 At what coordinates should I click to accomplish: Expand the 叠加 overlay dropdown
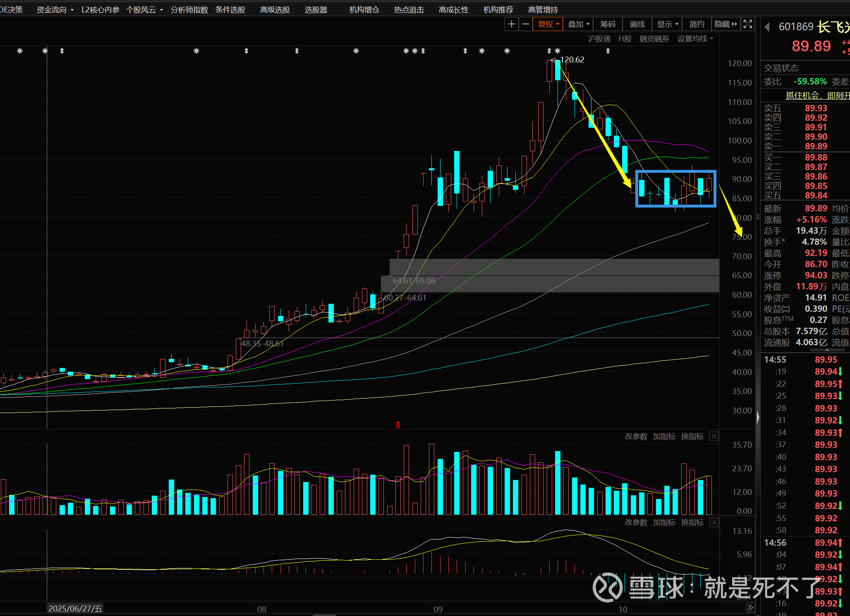coord(578,24)
